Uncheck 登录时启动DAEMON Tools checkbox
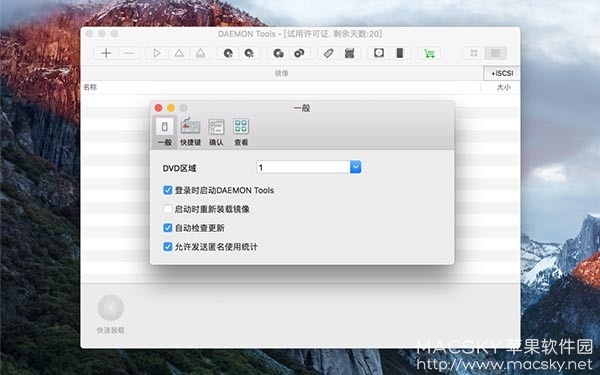The width and height of the screenshot is (600, 375). [x=168, y=190]
